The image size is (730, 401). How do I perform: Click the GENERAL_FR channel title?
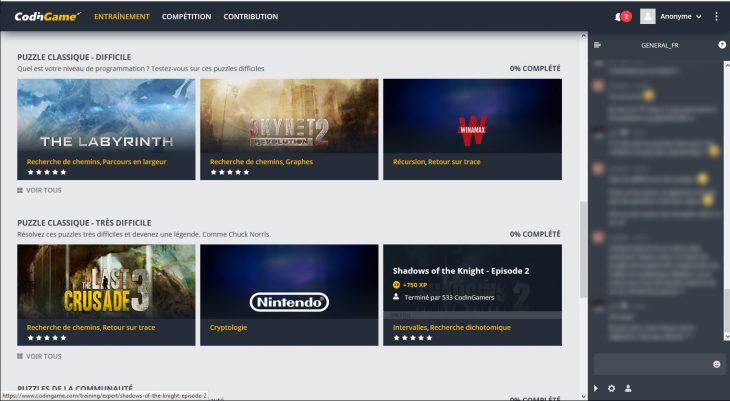click(660, 45)
